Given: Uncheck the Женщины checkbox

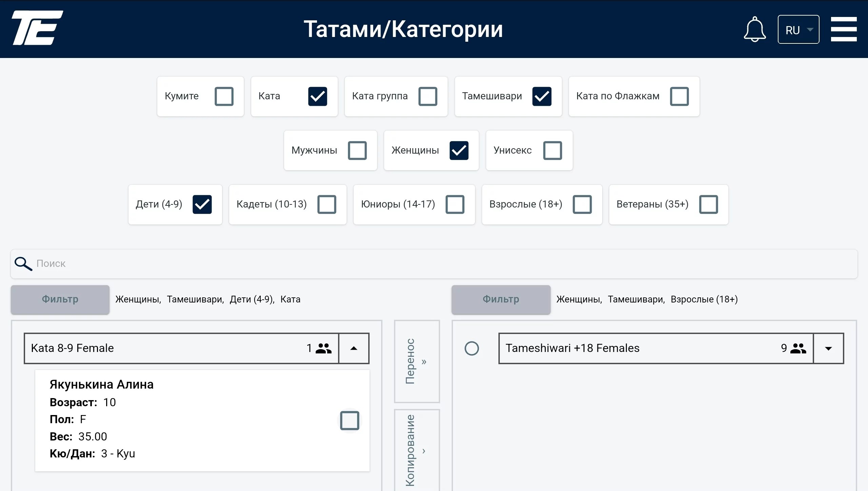Looking at the screenshot, I should pos(459,150).
